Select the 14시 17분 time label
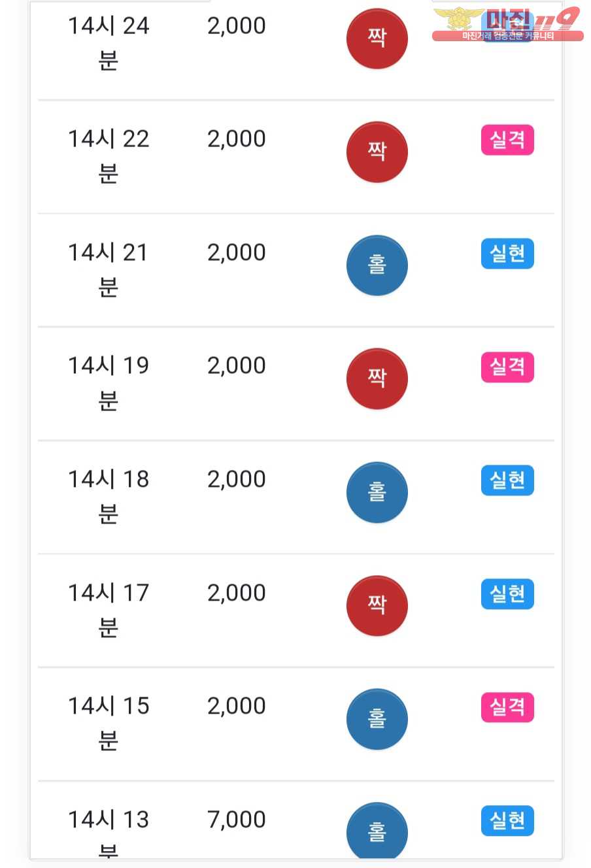This screenshot has width=591, height=868. click(109, 610)
